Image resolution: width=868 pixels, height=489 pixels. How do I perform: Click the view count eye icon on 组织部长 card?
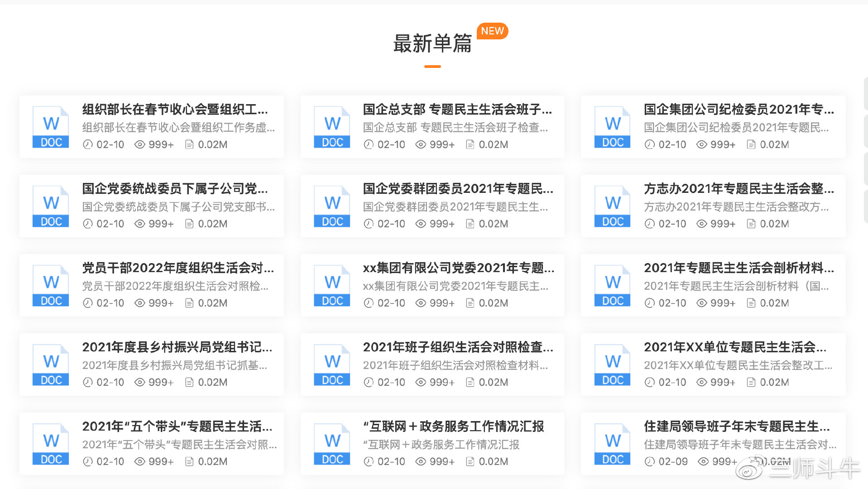click(140, 145)
